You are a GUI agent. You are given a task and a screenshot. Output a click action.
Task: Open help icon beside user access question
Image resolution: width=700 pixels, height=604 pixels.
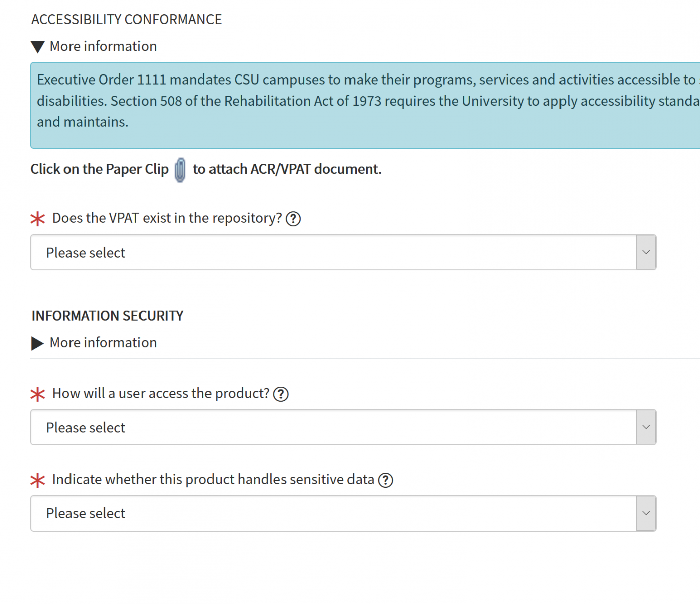pyautogui.click(x=281, y=394)
